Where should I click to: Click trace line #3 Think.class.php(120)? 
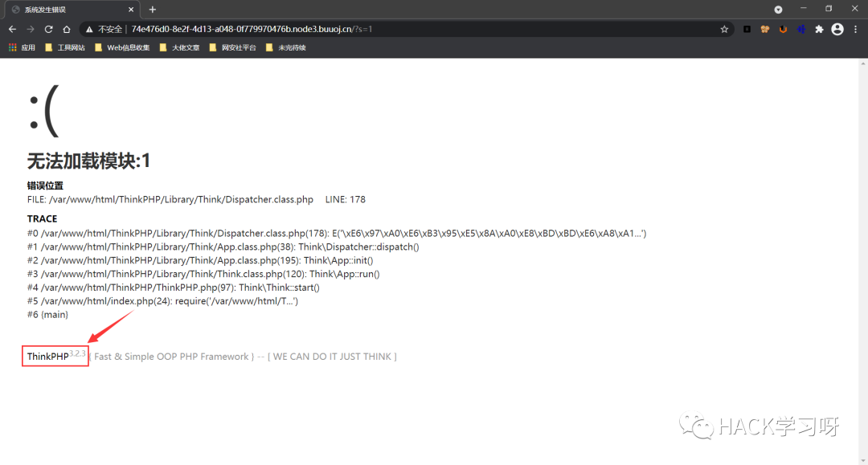point(203,274)
